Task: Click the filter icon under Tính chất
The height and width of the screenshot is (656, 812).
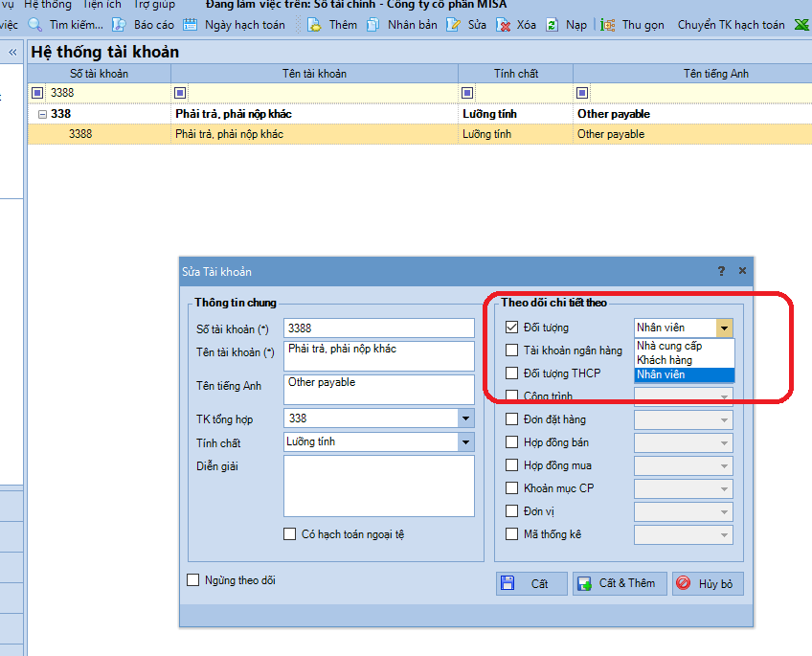Action: pyautogui.click(x=467, y=93)
